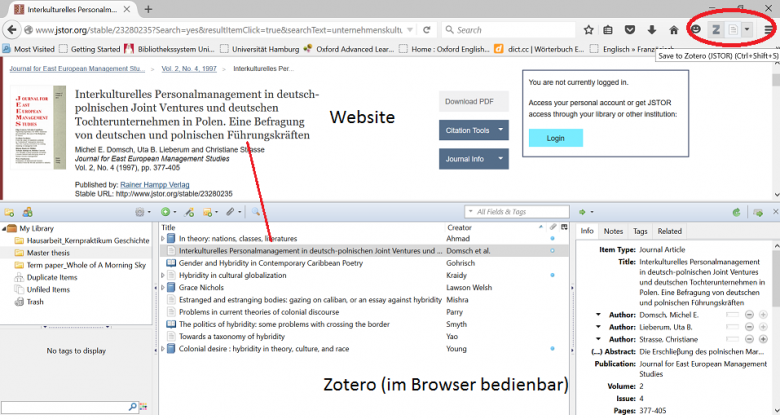Image resolution: width=780 pixels, height=419 pixels.
Task: Reload the current JSTOR page
Action: tap(427, 30)
